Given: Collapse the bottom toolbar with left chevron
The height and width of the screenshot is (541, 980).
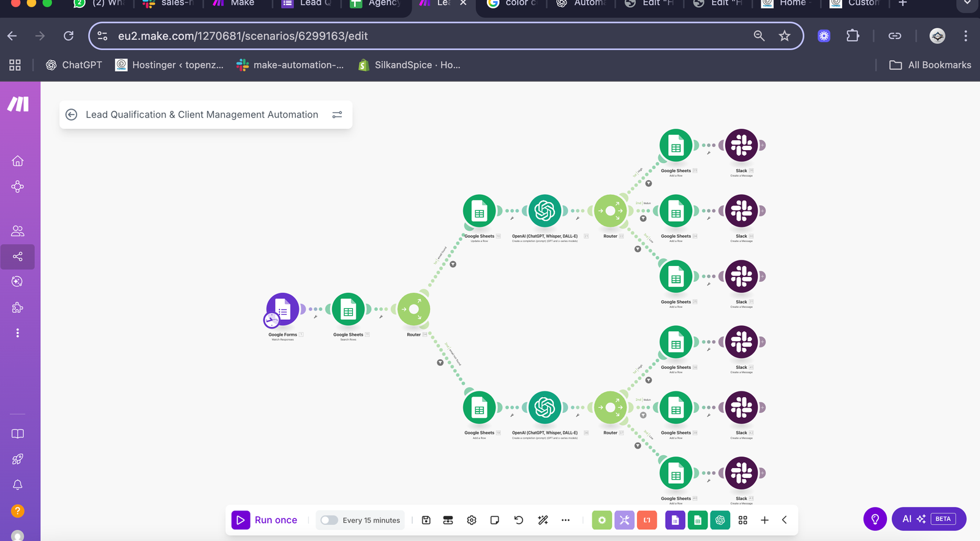Looking at the screenshot, I should pos(785,520).
